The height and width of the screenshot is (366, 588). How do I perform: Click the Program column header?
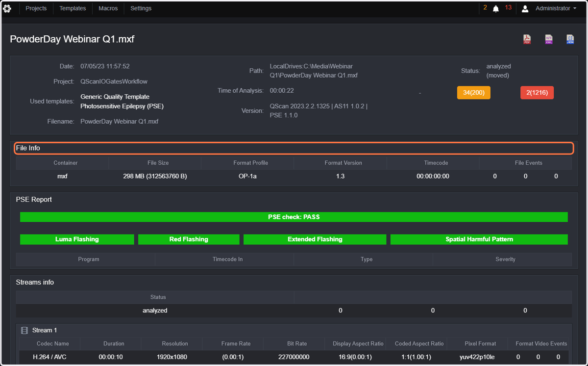point(89,259)
